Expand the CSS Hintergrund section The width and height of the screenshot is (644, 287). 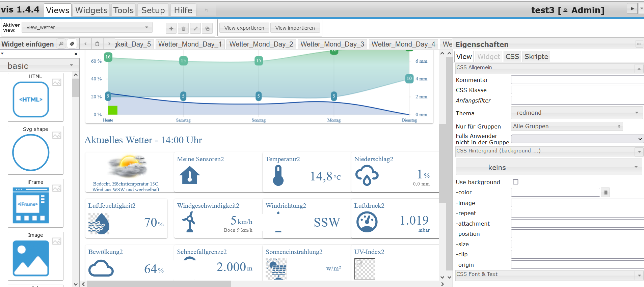[x=639, y=152]
